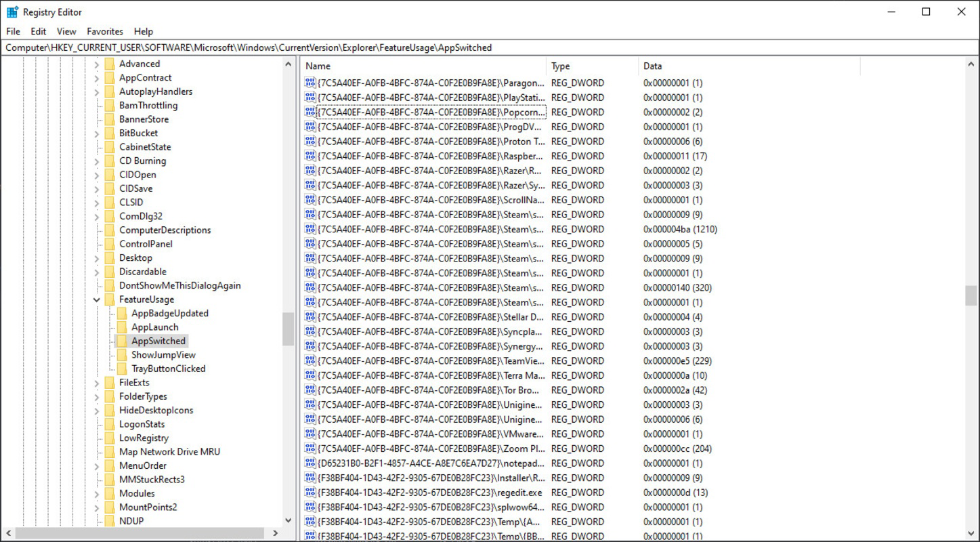The width and height of the screenshot is (980, 542).
Task: Click the tree horizontal scroll left arrow
Action: [x=7, y=533]
